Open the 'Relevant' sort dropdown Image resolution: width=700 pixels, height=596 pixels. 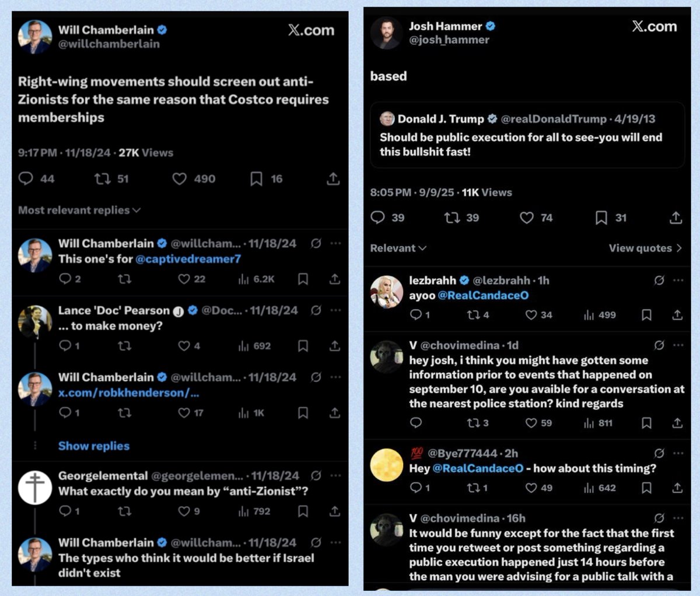(x=398, y=248)
